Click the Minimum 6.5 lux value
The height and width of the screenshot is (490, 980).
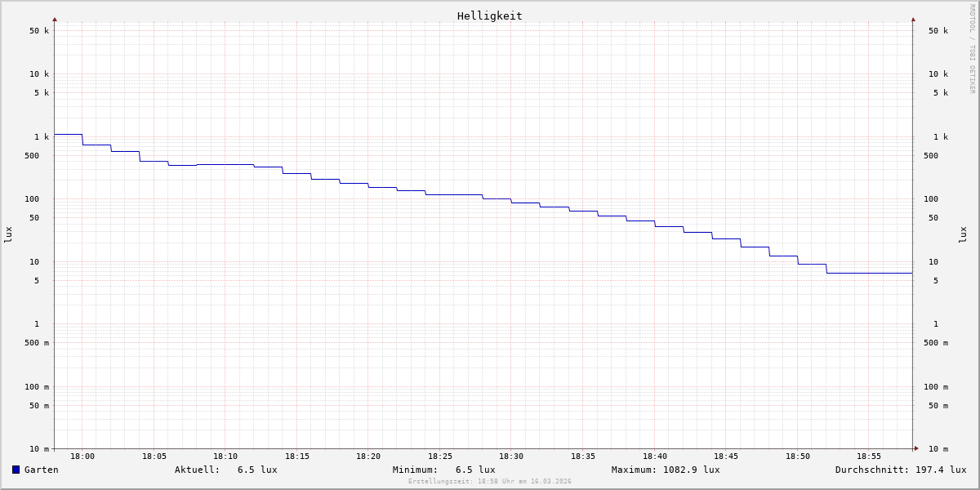click(x=474, y=470)
